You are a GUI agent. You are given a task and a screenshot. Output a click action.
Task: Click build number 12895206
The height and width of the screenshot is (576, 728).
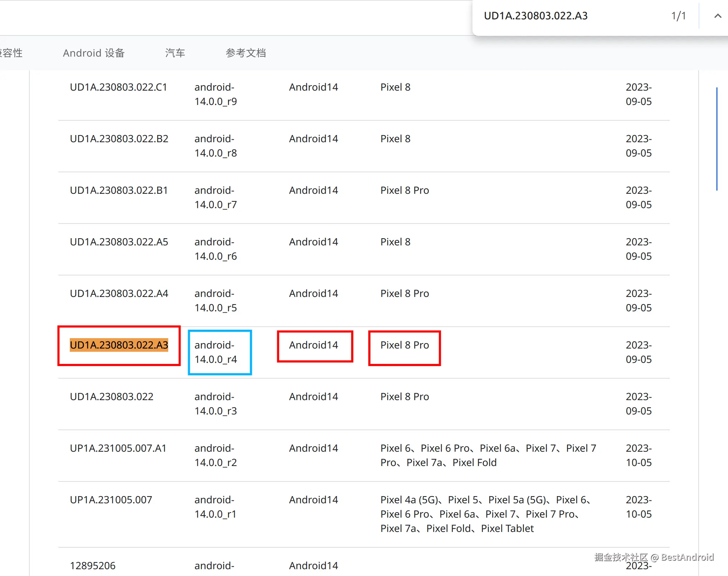[x=93, y=566]
